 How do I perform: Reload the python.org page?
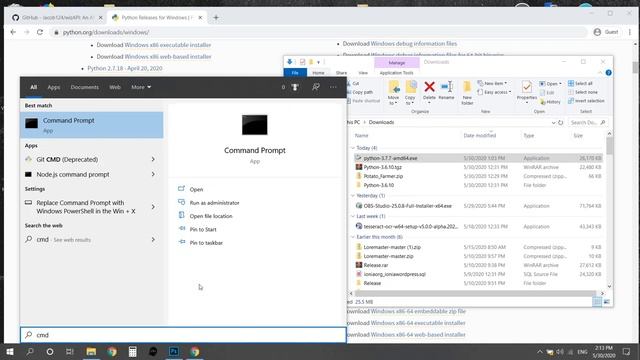coord(40,32)
